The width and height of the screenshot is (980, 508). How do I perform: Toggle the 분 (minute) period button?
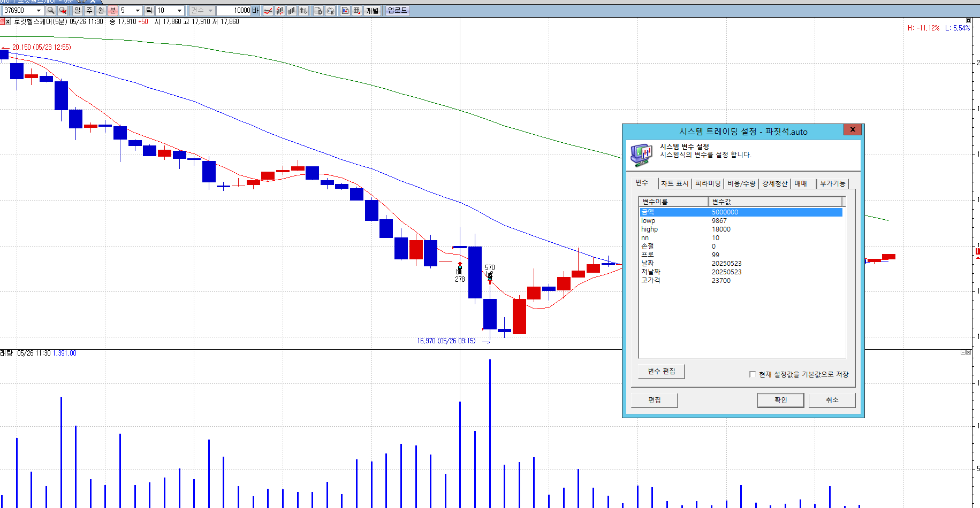pyautogui.click(x=112, y=11)
